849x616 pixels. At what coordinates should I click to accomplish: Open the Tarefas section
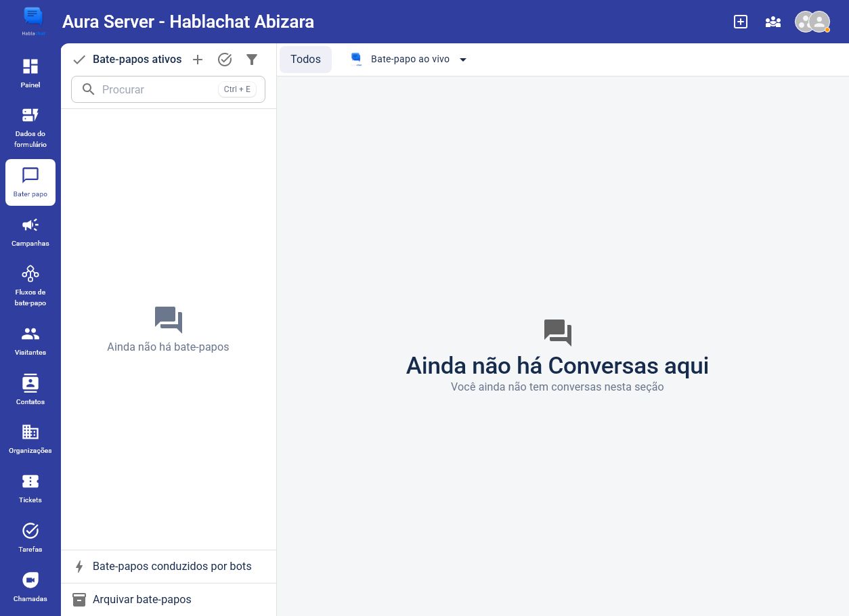[30, 538]
